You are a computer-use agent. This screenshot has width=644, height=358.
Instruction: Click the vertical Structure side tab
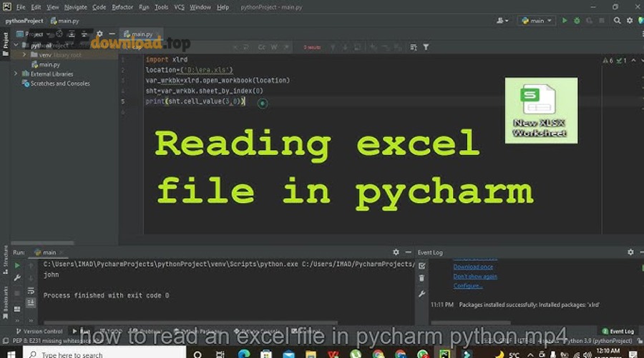5,260
